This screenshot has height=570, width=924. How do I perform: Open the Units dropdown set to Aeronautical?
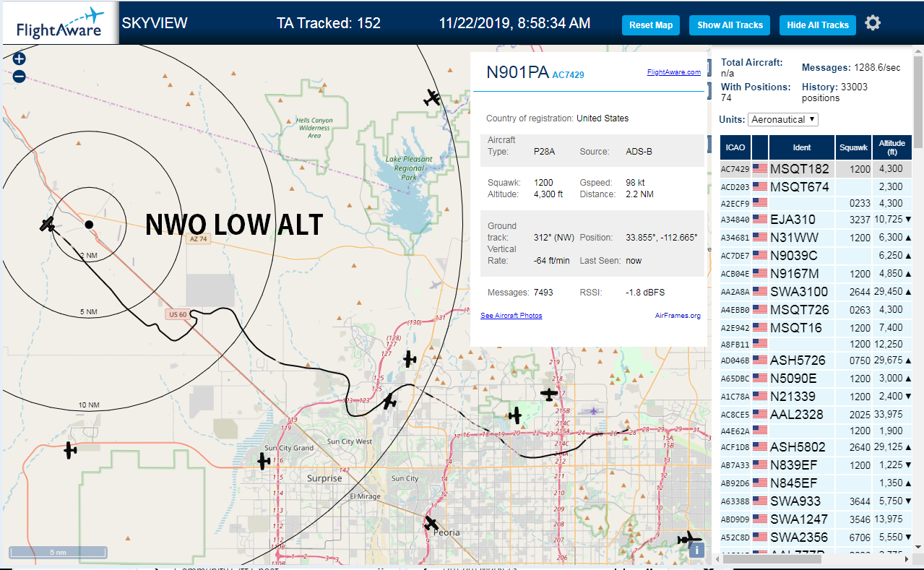(x=783, y=119)
